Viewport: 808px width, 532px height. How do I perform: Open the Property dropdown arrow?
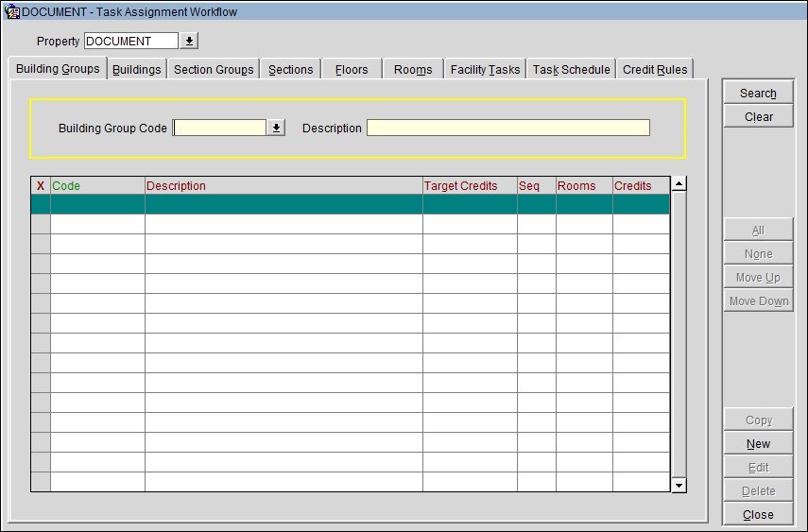(189, 42)
